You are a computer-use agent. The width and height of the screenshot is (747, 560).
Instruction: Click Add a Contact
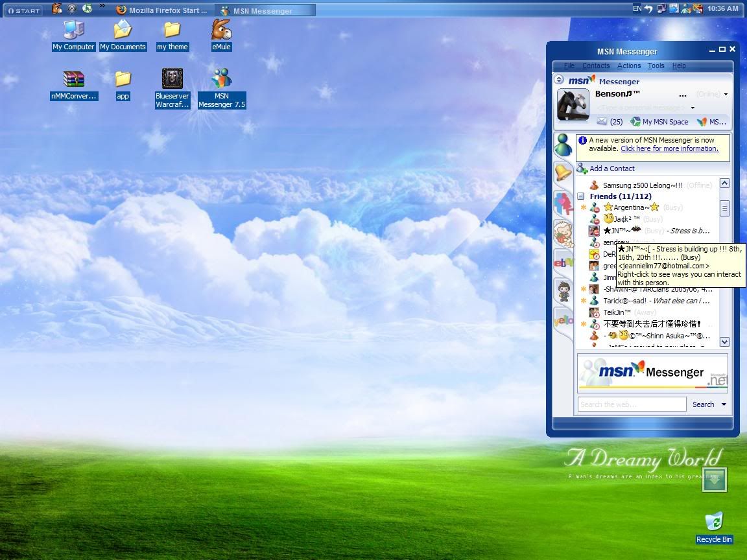pos(606,168)
